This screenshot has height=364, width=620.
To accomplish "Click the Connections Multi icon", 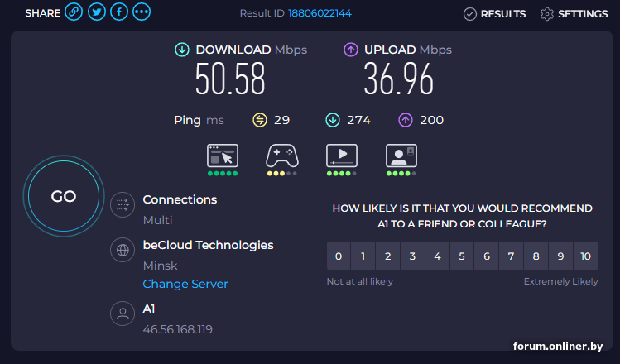I will click(x=123, y=204).
